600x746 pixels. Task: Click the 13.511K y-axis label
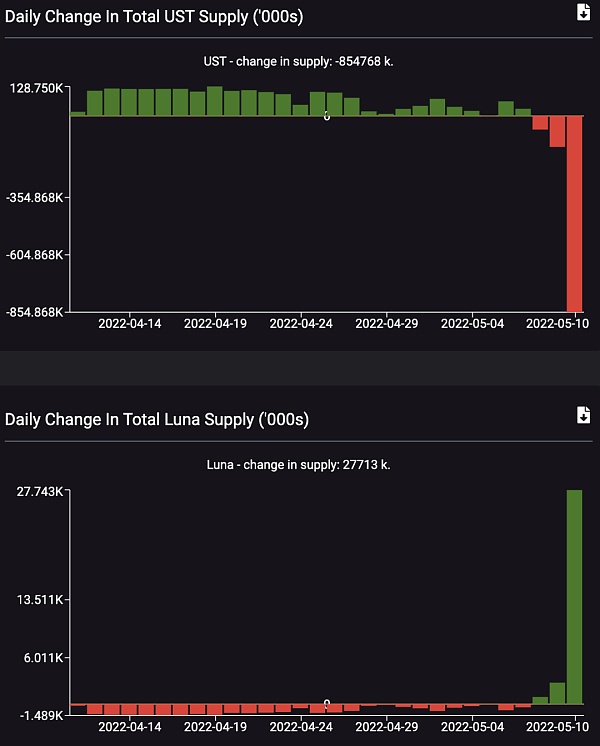pos(39,600)
